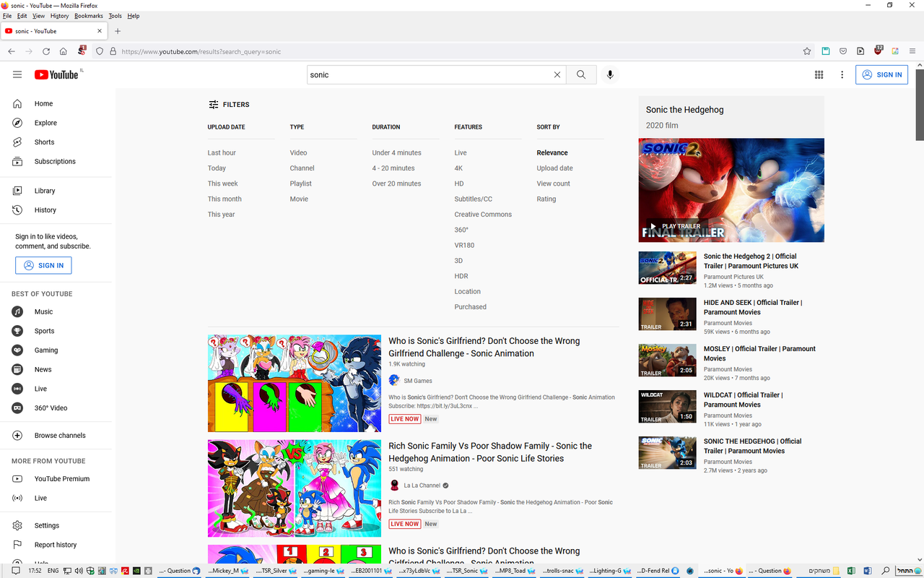Screen dimensions: 924x578
Task: Enable the Subtitles/CC filter
Action: pos(473,198)
